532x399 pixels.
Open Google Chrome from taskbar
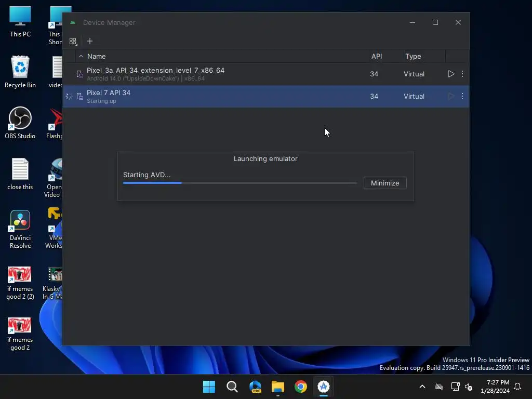click(x=301, y=387)
